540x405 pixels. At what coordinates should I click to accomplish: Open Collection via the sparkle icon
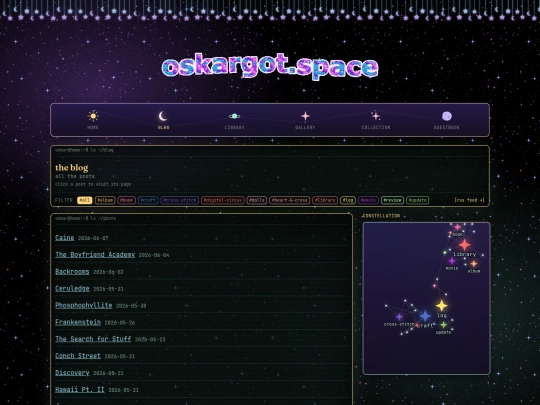(x=376, y=116)
